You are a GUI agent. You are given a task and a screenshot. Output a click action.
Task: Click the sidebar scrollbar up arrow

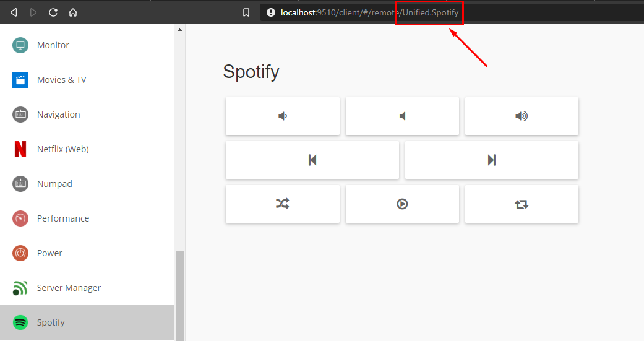pyautogui.click(x=179, y=30)
